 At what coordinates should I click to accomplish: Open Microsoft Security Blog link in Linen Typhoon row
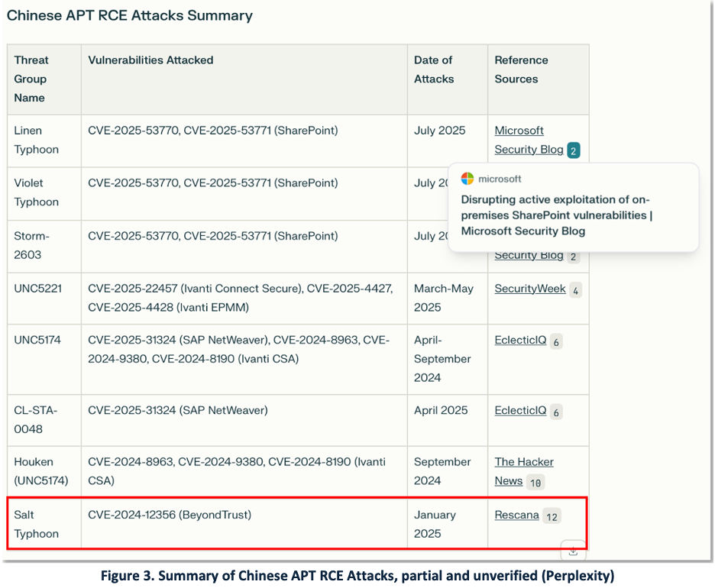(x=529, y=140)
